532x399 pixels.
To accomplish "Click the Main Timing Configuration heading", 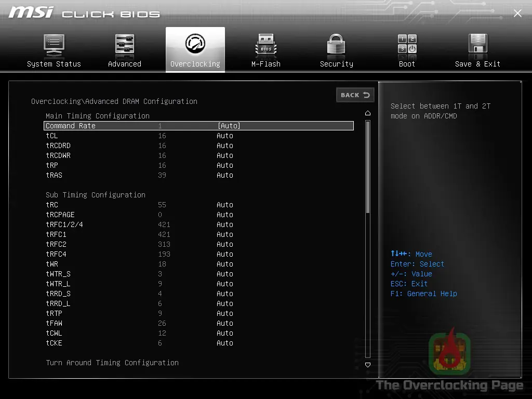I will pyautogui.click(x=98, y=116).
